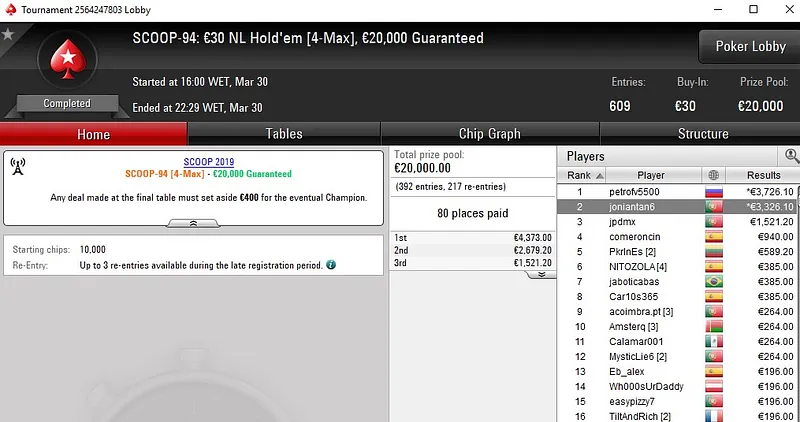This screenshot has width=800, height=422.
Task: Switch to the Tables tab
Action: [284, 134]
